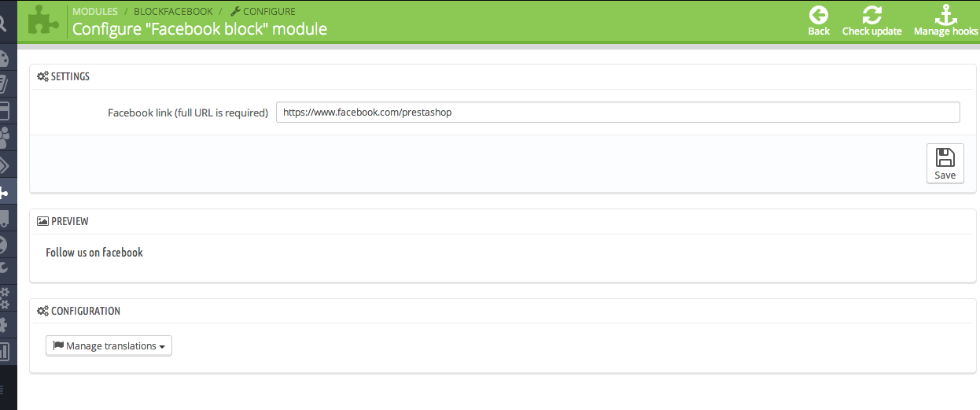This screenshot has width=980, height=410.
Task: Click the BLOCKFACEBOOK breadcrumb link
Action: (173, 12)
